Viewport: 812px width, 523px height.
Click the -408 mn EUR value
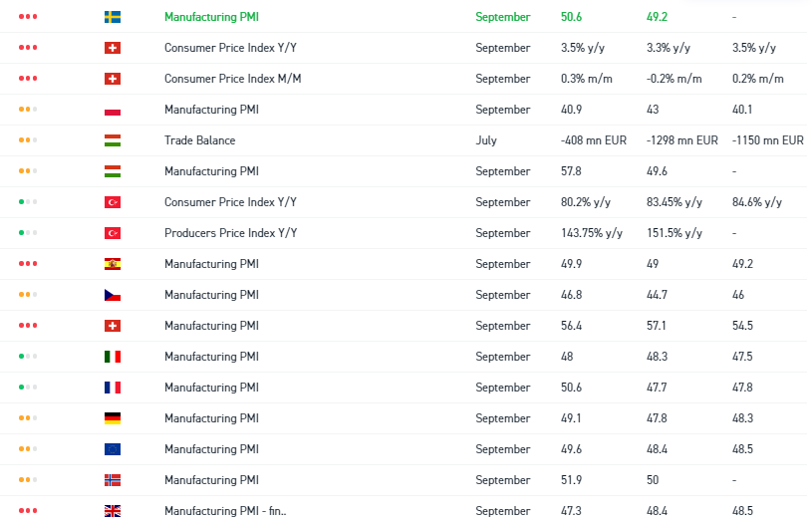click(594, 140)
